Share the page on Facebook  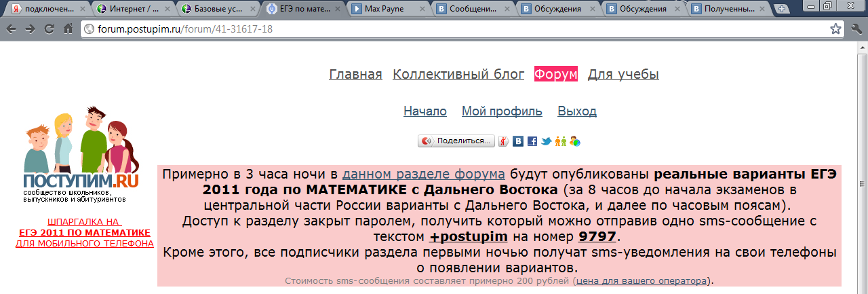click(x=532, y=141)
